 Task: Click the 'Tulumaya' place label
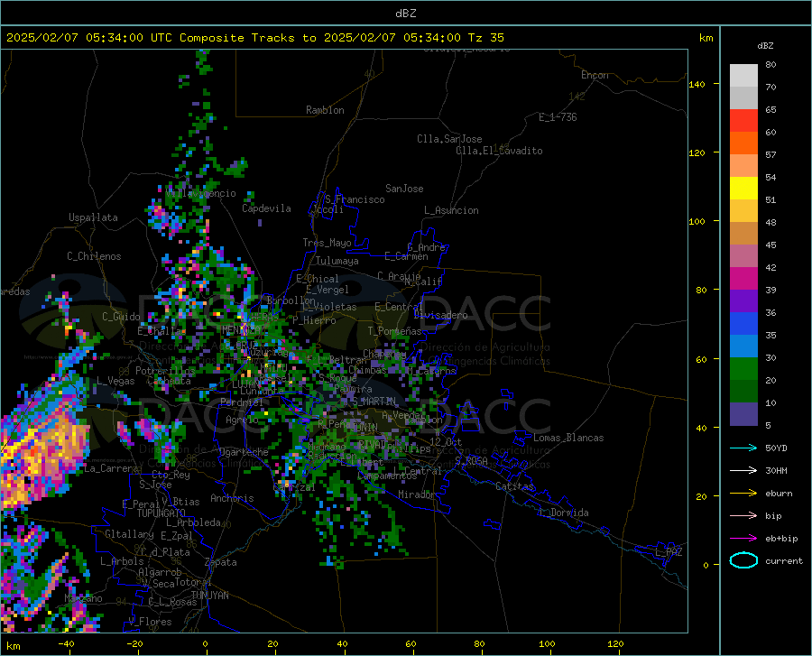pyautogui.click(x=337, y=261)
